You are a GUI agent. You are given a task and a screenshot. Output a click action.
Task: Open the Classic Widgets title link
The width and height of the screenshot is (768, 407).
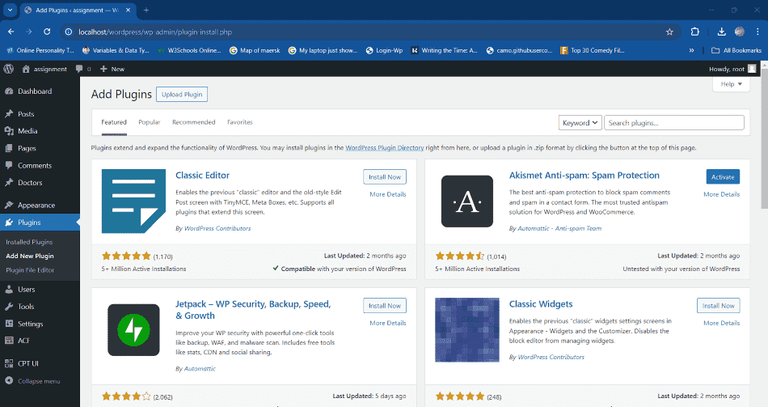541,304
